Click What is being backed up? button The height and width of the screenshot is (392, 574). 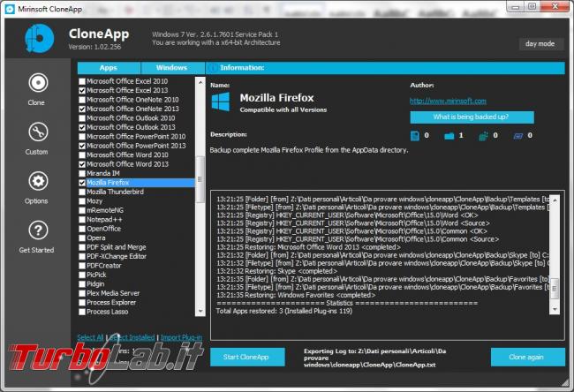point(472,117)
